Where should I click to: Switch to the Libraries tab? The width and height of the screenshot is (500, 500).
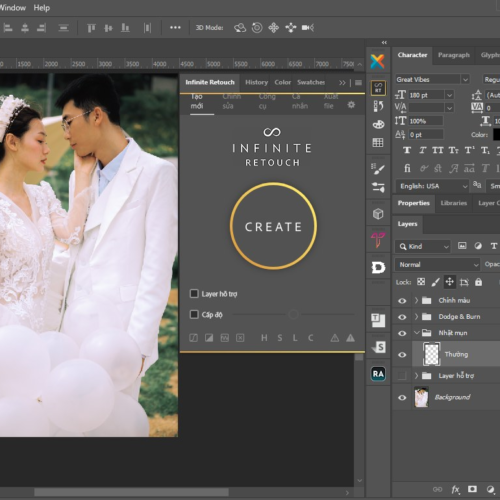454,203
